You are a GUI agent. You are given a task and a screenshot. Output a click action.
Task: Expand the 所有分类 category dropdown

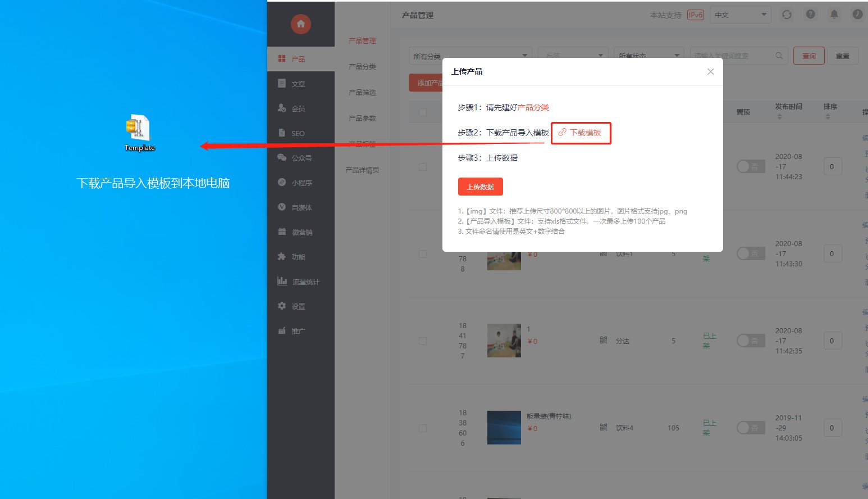(470, 56)
